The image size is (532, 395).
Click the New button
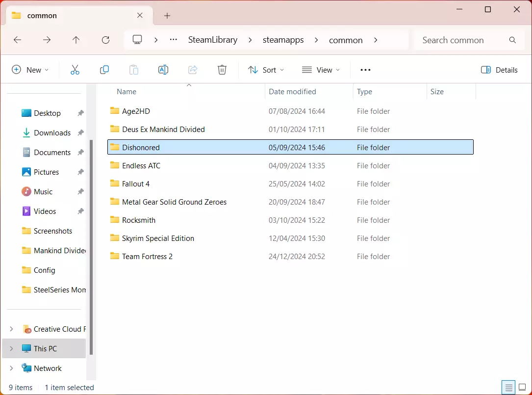[x=30, y=70]
